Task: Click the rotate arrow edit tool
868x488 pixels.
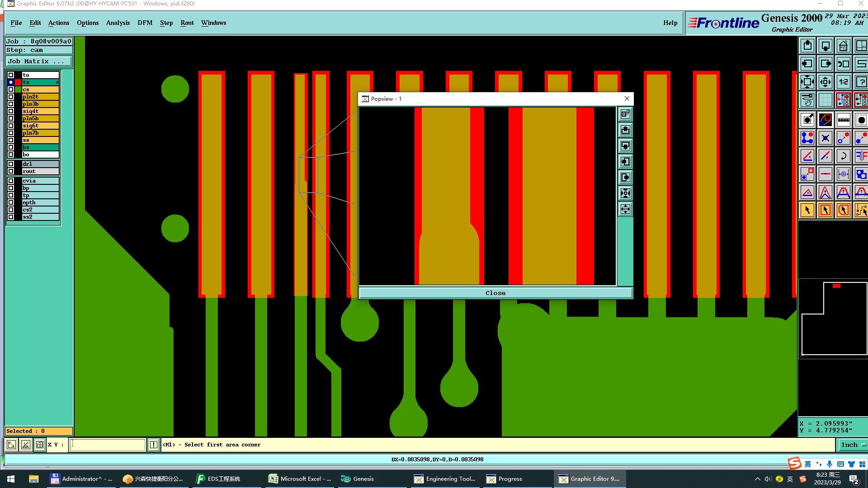Action: tap(843, 156)
